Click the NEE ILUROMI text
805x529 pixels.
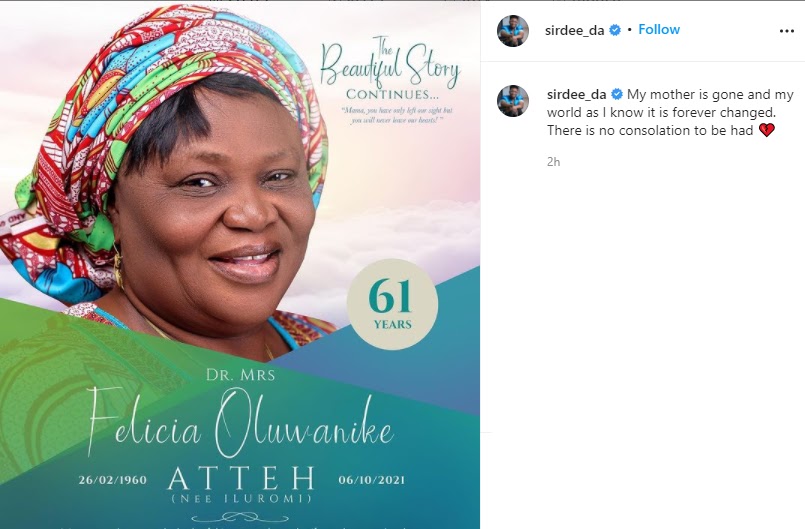tap(241, 499)
